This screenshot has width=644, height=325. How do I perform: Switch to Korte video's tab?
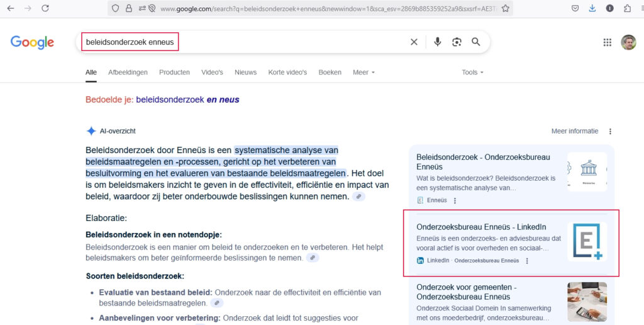pyautogui.click(x=287, y=72)
